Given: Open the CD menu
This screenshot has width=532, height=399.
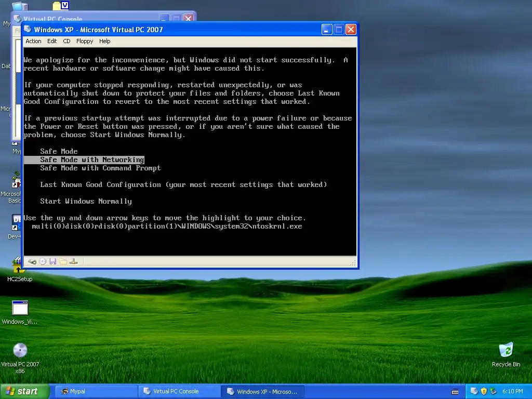Looking at the screenshot, I should [66, 41].
